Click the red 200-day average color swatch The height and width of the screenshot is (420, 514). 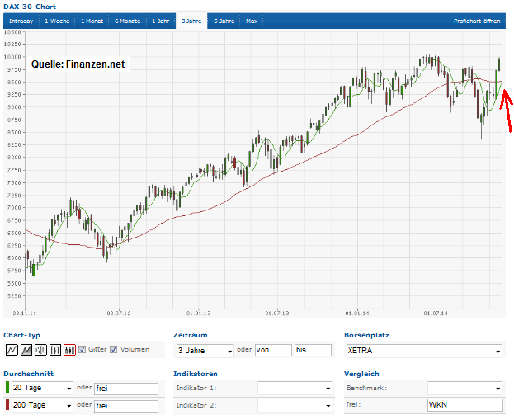tap(7, 405)
